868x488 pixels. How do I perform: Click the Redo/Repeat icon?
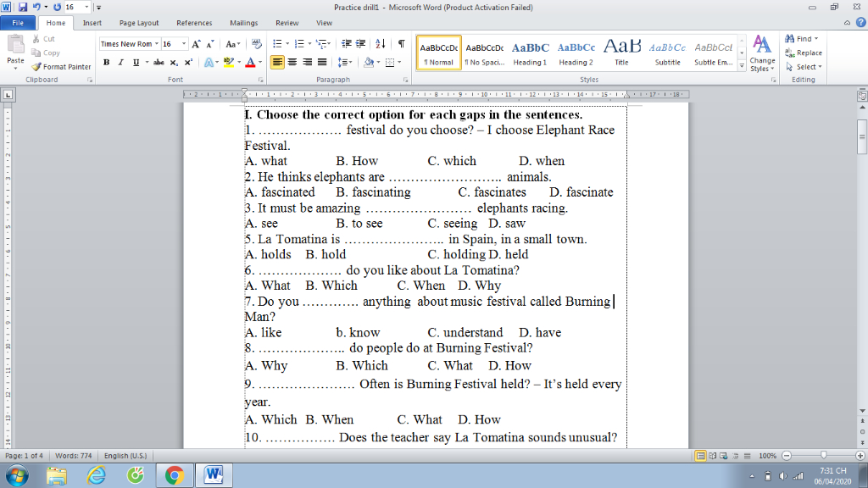(57, 7)
